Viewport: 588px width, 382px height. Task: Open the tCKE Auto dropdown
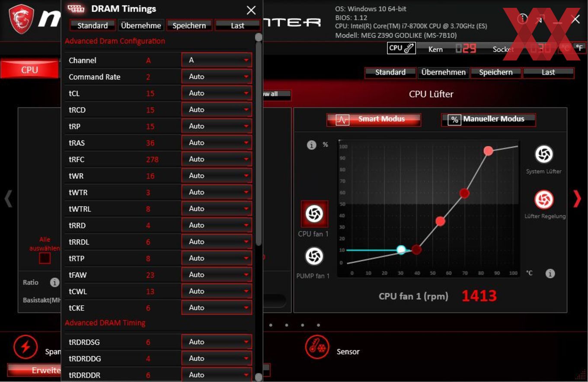(x=217, y=308)
